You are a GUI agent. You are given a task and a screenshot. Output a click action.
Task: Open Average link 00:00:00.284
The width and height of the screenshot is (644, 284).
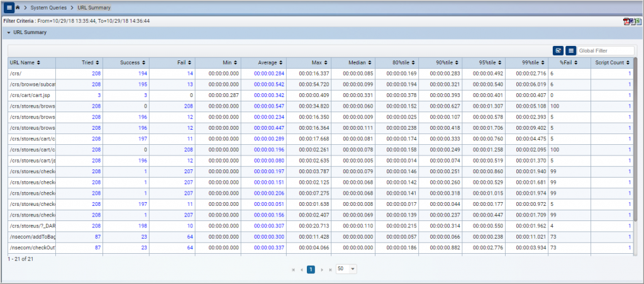pyautogui.click(x=269, y=74)
